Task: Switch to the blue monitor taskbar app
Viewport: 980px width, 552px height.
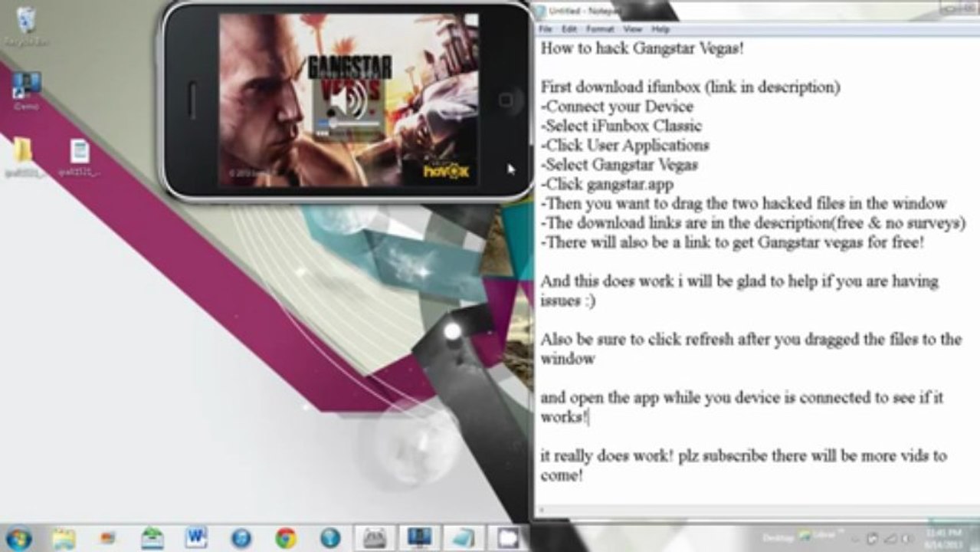Action: [419, 537]
